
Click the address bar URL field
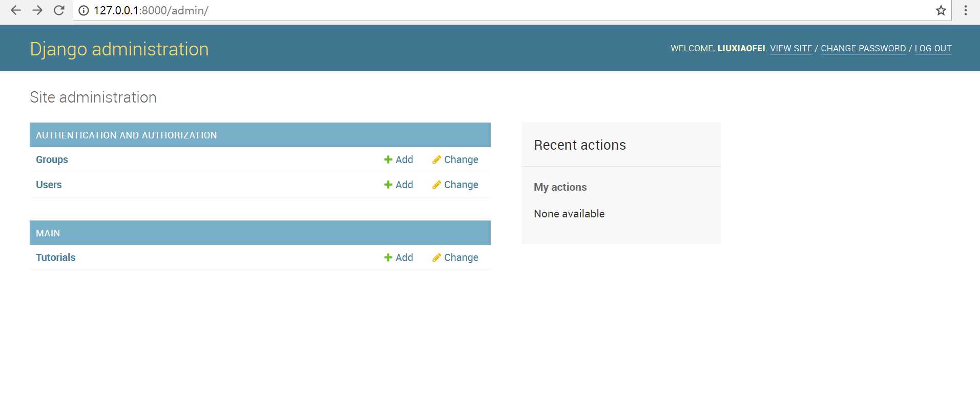click(x=512, y=11)
